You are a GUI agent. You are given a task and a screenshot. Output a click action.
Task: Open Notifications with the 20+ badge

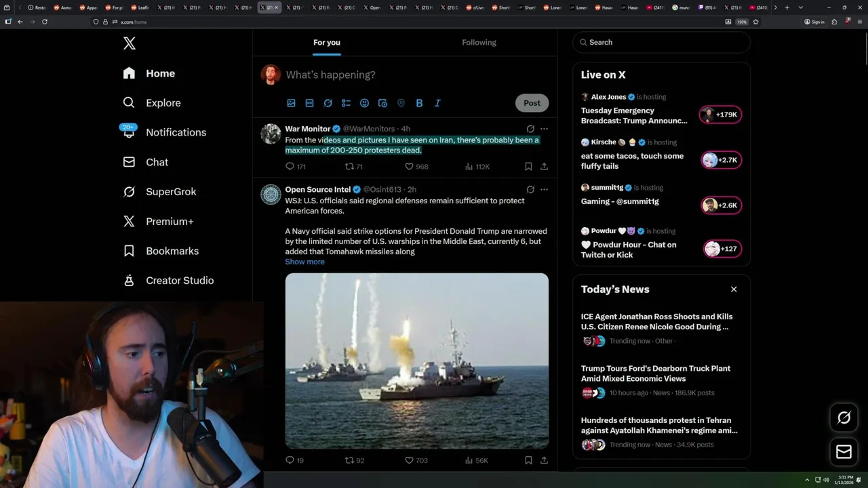[163, 132]
